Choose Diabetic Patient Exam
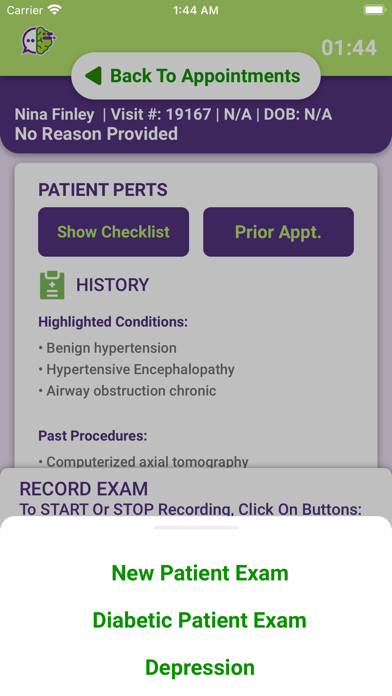 coord(200,620)
